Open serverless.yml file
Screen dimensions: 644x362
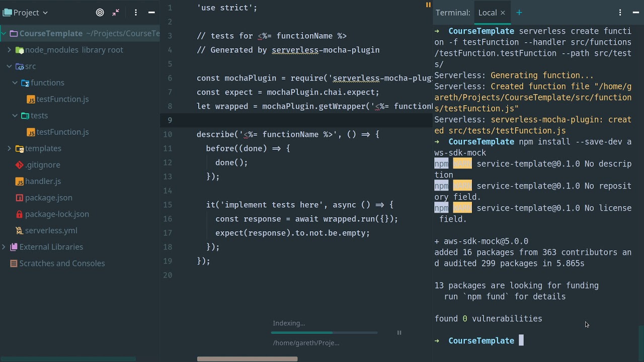point(51,230)
